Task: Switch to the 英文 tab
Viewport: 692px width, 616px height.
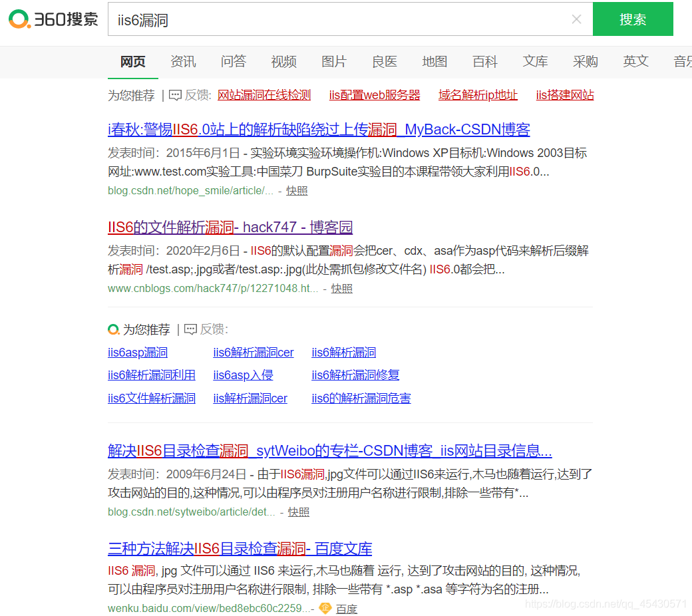Action: (636, 61)
